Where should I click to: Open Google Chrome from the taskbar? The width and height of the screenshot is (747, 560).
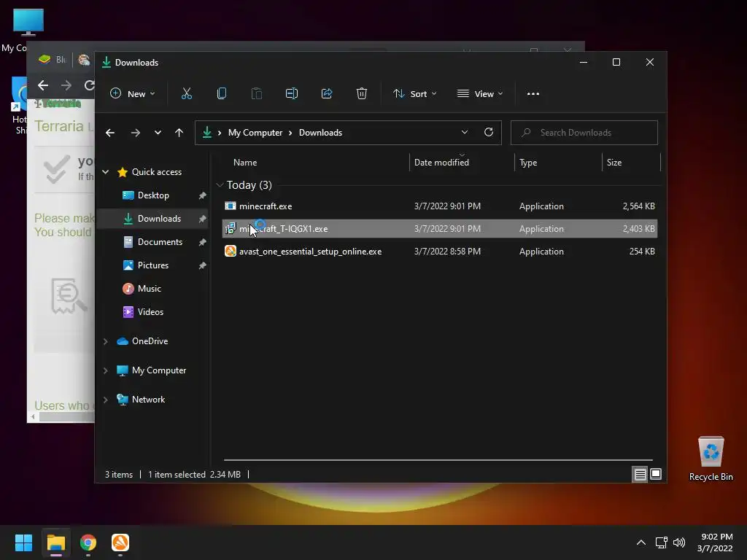click(x=88, y=542)
